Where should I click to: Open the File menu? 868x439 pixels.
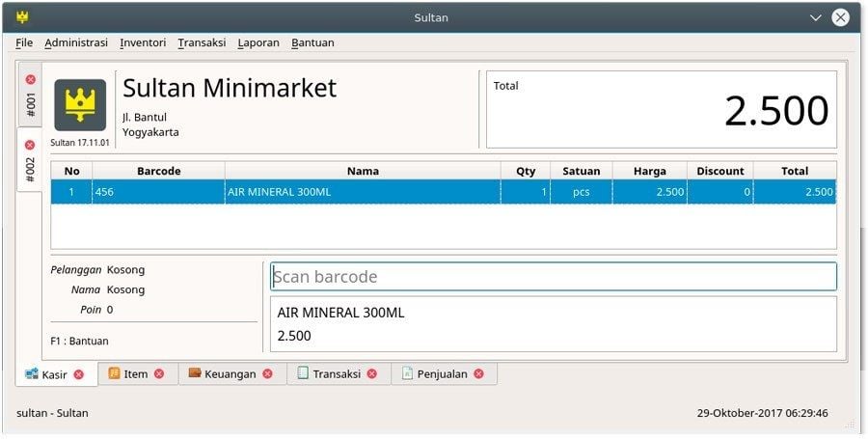24,42
